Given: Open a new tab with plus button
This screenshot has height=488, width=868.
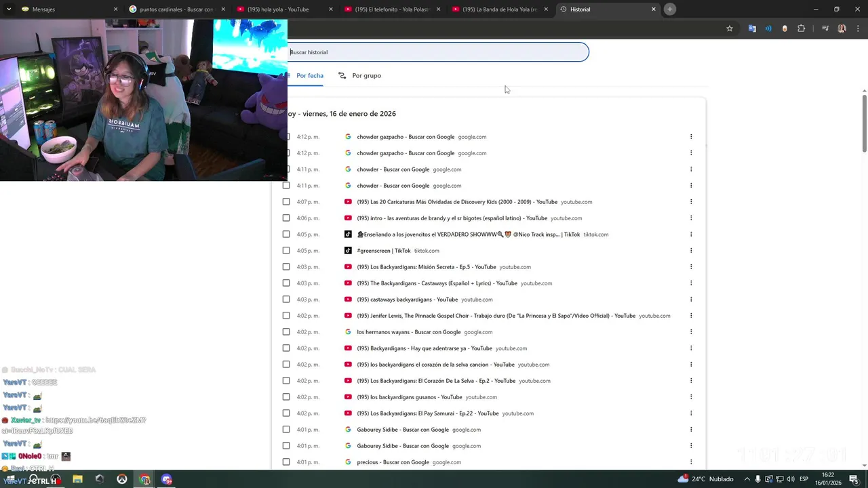Looking at the screenshot, I should [x=669, y=9].
